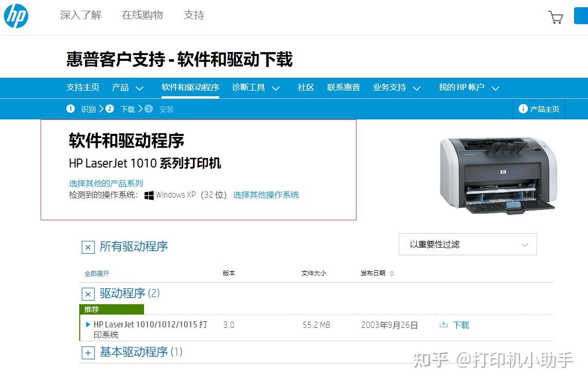588x384 pixels.
Task: Click the 我的 HP 帐户 chevron
Action: click(x=495, y=88)
